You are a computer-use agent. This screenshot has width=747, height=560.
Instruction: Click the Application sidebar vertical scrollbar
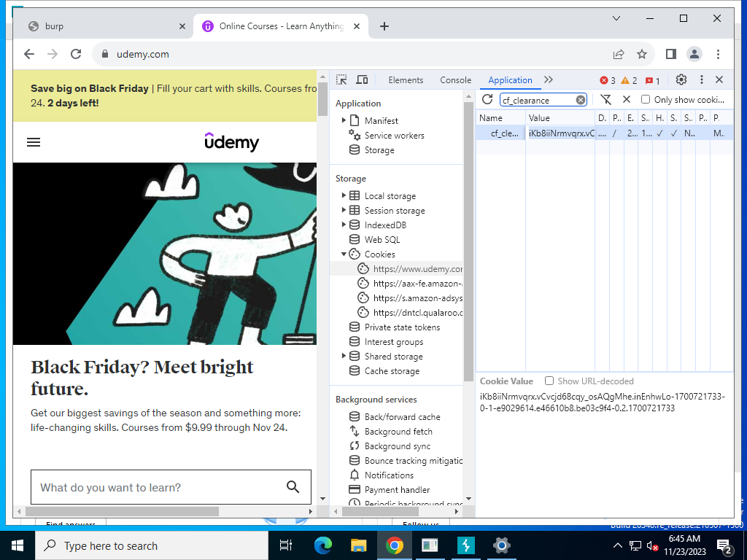pos(468,242)
